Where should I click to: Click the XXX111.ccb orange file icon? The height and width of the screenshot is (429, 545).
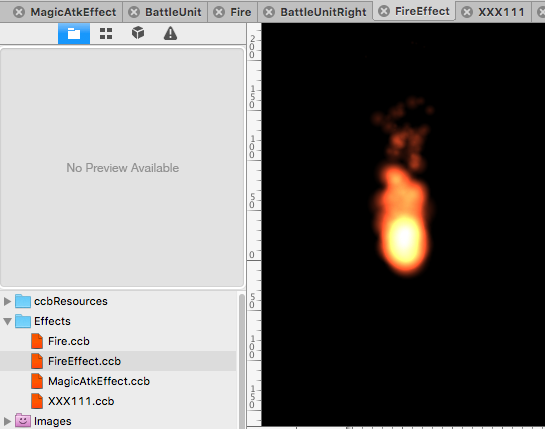(x=37, y=401)
